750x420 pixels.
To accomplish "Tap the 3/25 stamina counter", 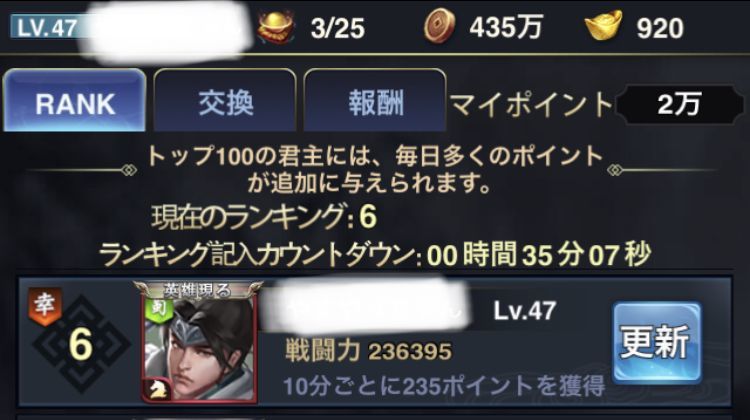I will tap(337, 28).
